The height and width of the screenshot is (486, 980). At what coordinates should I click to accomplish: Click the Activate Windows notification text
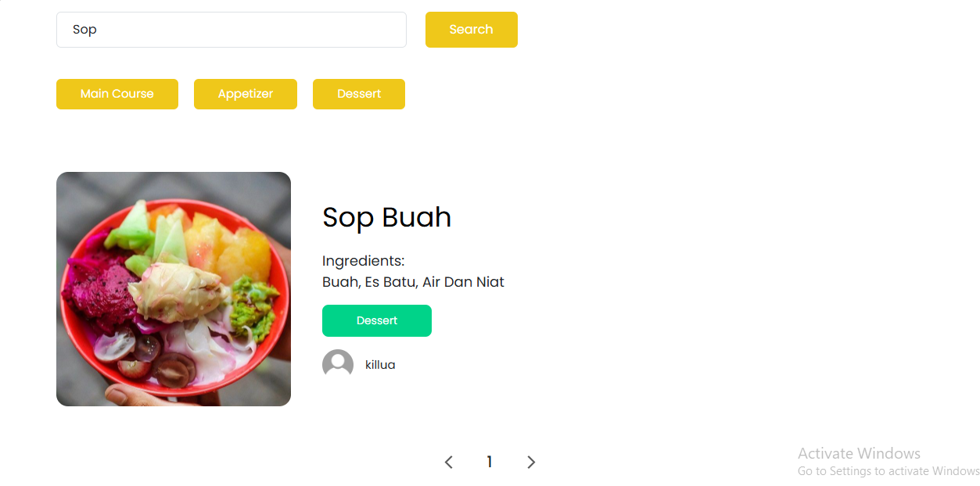coord(858,453)
